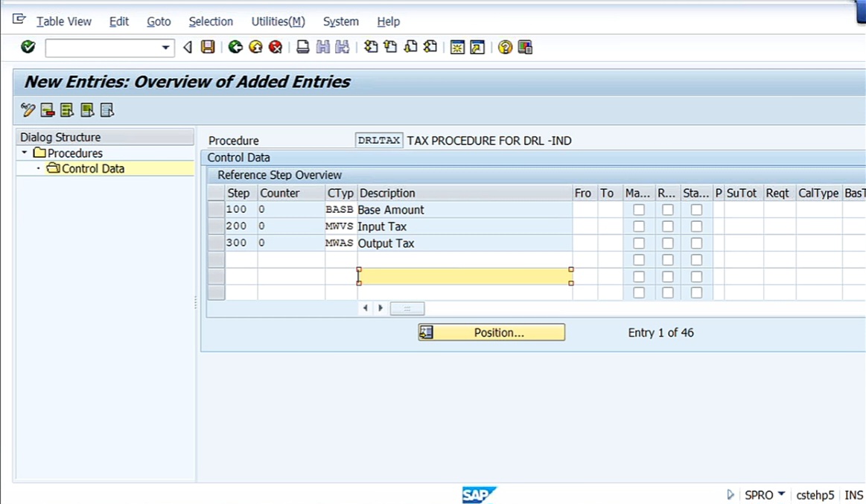Viewport: 866px width, 504px height.
Task: Click the Position... button
Action: (x=491, y=332)
